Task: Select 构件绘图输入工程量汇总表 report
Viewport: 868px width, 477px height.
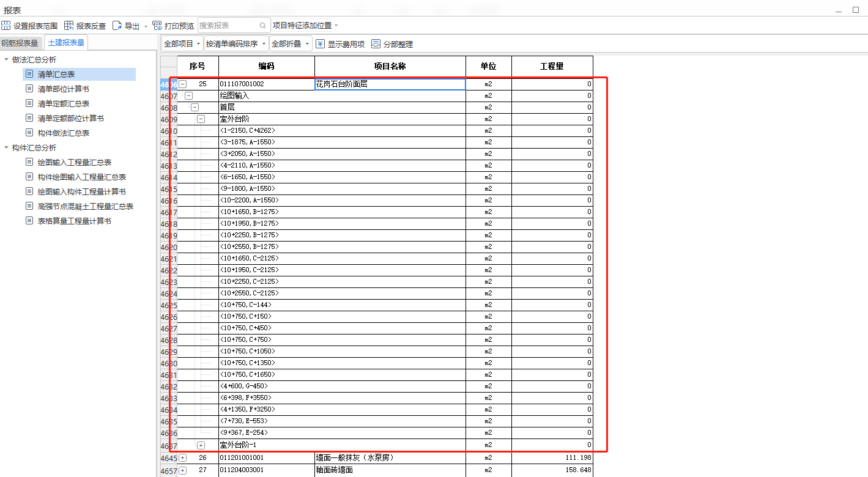Action: [82, 177]
